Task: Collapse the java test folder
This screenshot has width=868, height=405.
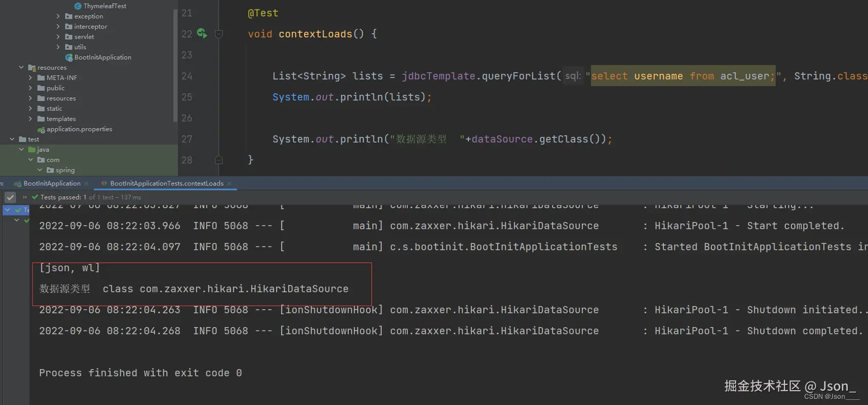Action: [x=21, y=149]
